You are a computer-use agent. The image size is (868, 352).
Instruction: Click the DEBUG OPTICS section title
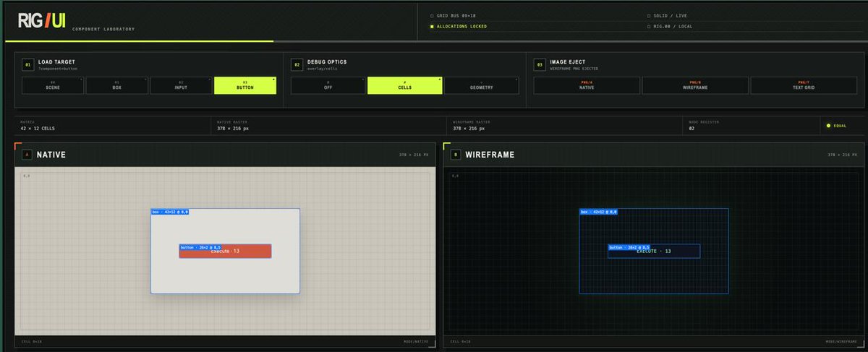coord(328,62)
